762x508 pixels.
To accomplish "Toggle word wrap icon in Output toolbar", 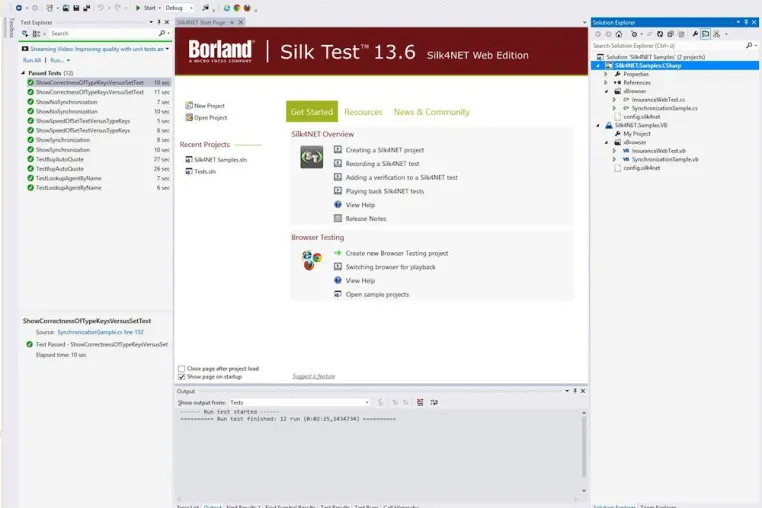I will click(x=434, y=402).
